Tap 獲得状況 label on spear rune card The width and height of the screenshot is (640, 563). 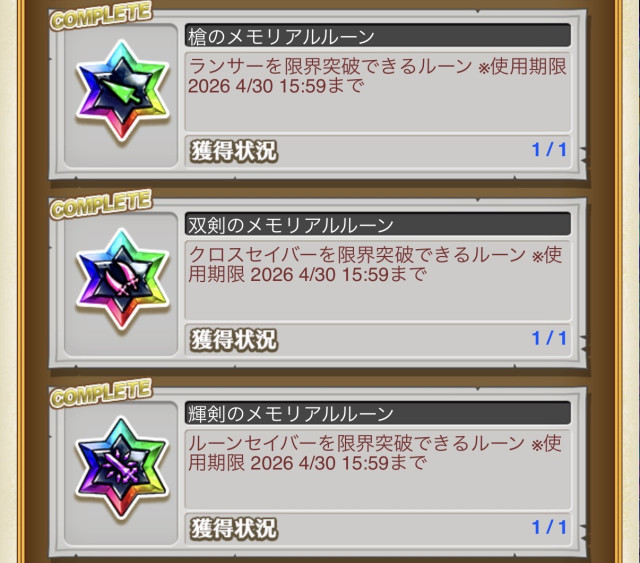tap(234, 151)
